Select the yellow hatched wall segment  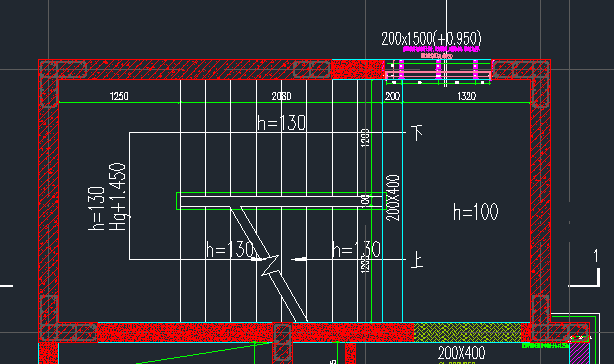(x=468, y=332)
